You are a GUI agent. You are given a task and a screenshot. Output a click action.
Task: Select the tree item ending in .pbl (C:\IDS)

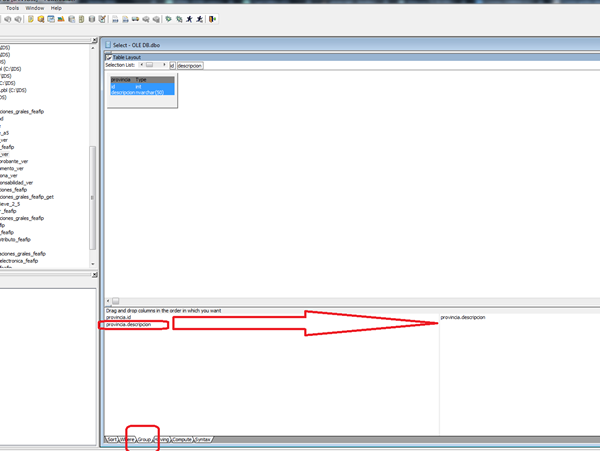coord(13,90)
